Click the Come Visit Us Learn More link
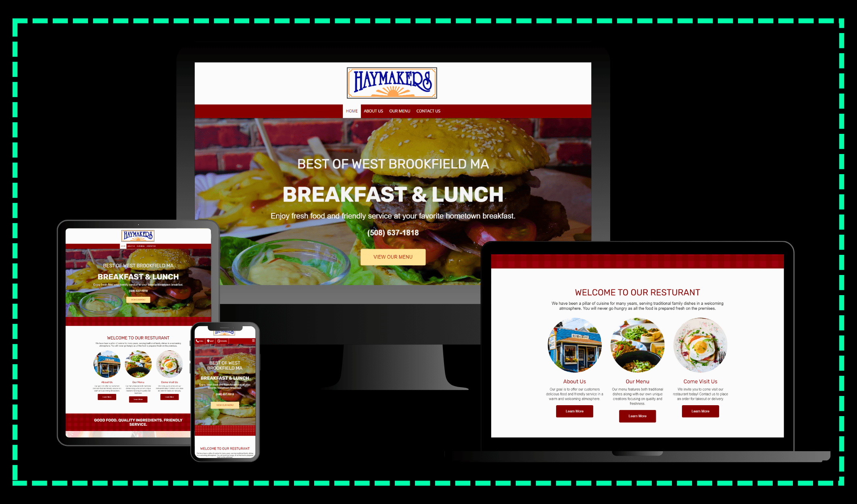This screenshot has height=504, width=857. tap(699, 411)
